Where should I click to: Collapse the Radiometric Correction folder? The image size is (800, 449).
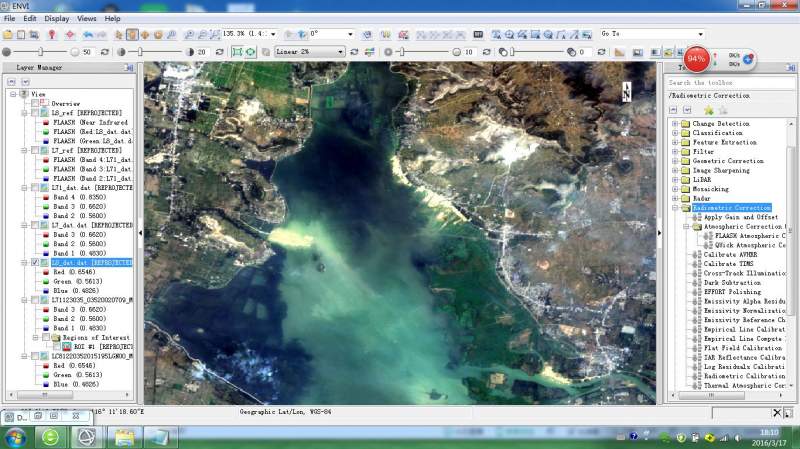[x=675, y=208]
